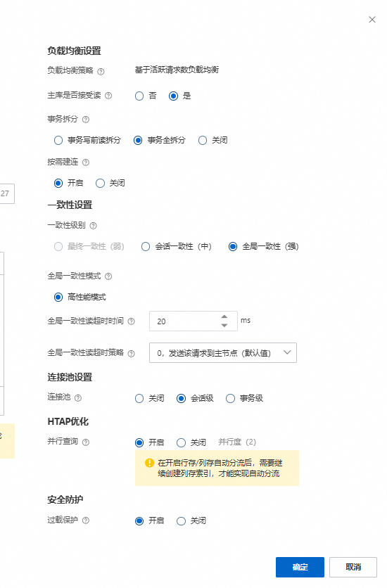Select 事务级 connection pool

tap(230, 398)
